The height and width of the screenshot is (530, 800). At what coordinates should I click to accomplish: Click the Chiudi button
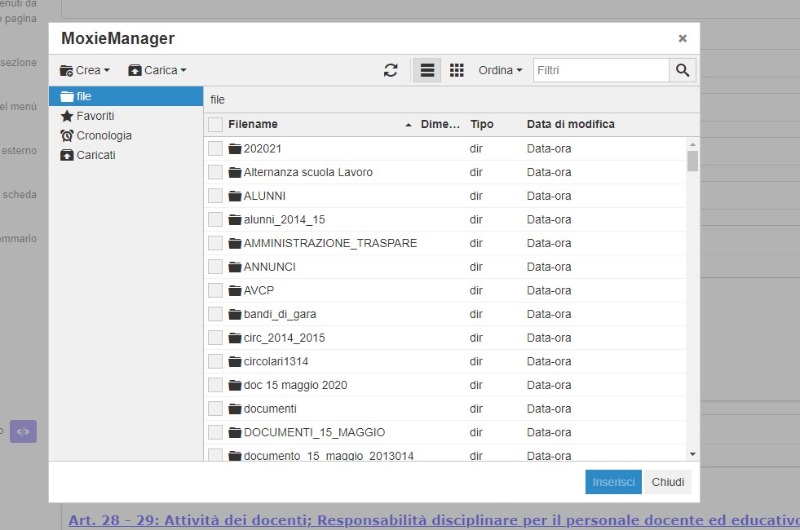(x=667, y=482)
